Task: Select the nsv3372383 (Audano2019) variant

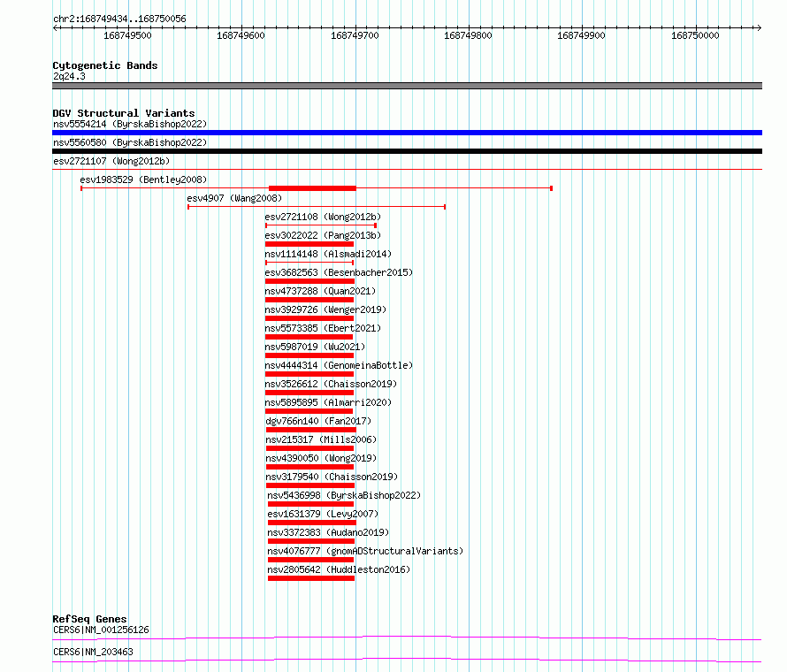Action: click(x=328, y=532)
